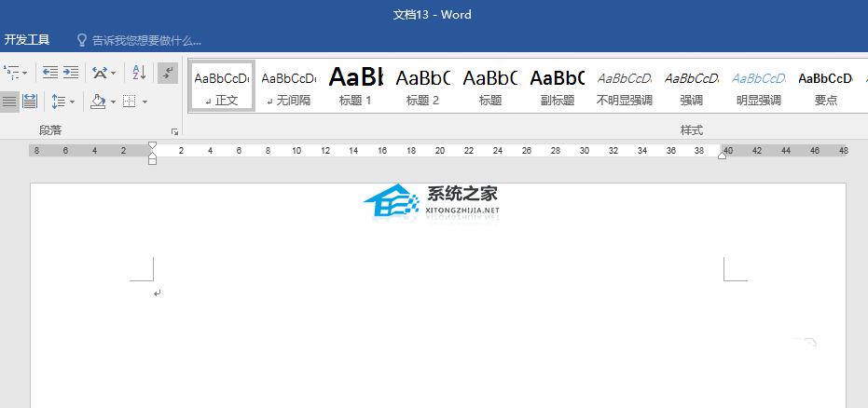
Task: Toggle show/hide paragraph marks
Action: (x=168, y=73)
